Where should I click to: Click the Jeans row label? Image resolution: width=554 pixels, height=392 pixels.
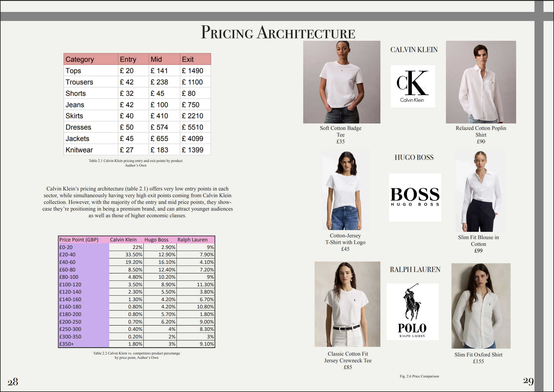click(75, 105)
